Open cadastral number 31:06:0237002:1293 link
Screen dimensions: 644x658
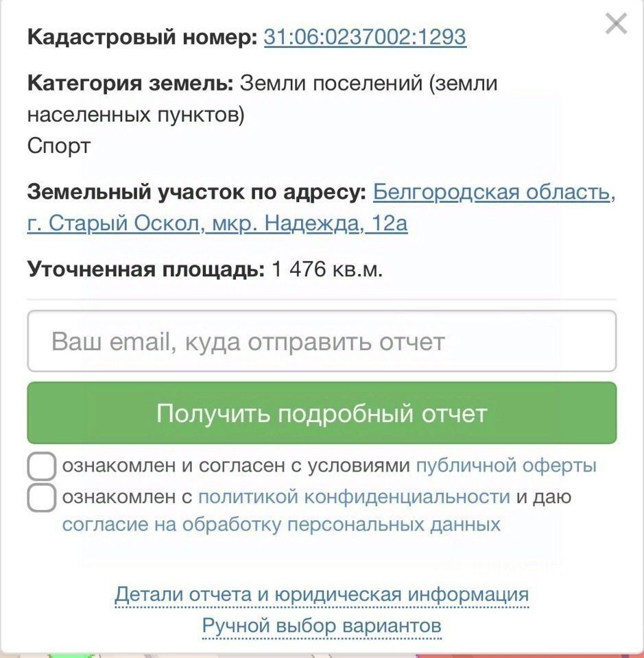tap(365, 37)
